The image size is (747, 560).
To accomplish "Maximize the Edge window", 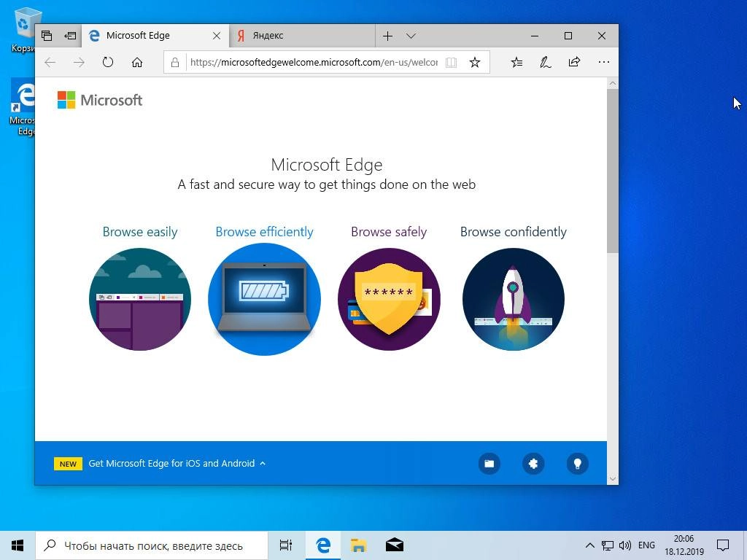I will [568, 36].
